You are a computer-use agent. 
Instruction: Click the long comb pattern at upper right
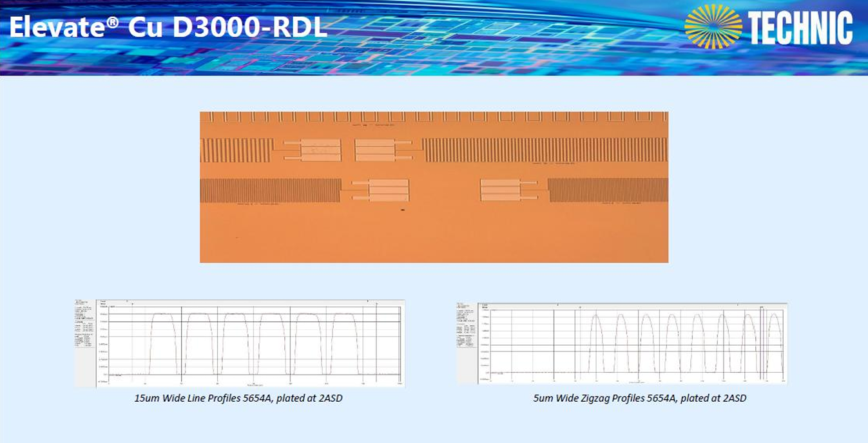(545, 149)
